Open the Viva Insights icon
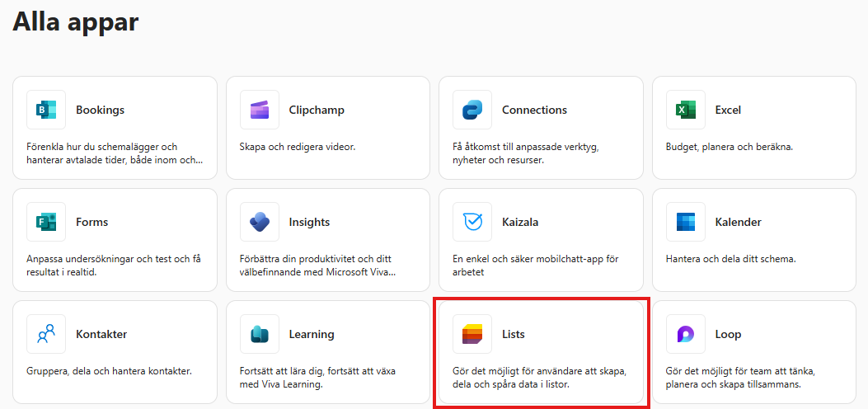Screen dimensions: 868x409 [260, 222]
